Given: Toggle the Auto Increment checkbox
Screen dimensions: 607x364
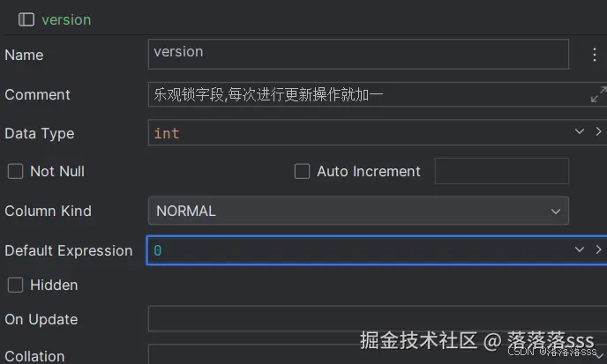Looking at the screenshot, I should (x=302, y=171).
